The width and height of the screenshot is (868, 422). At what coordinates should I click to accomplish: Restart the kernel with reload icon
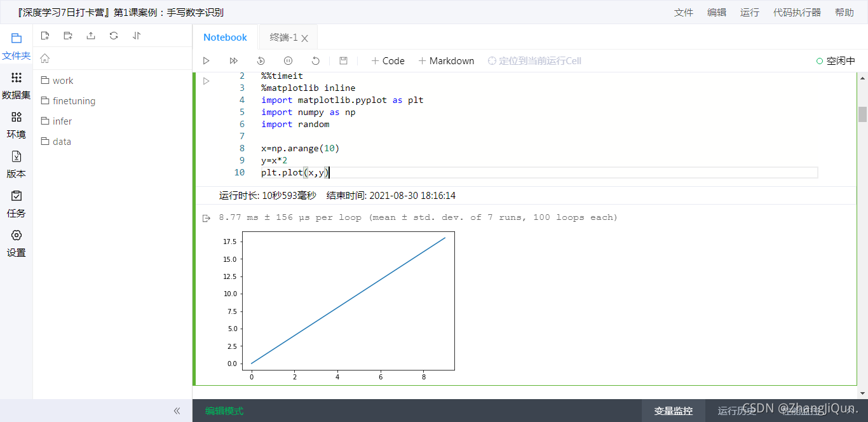coord(316,61)
